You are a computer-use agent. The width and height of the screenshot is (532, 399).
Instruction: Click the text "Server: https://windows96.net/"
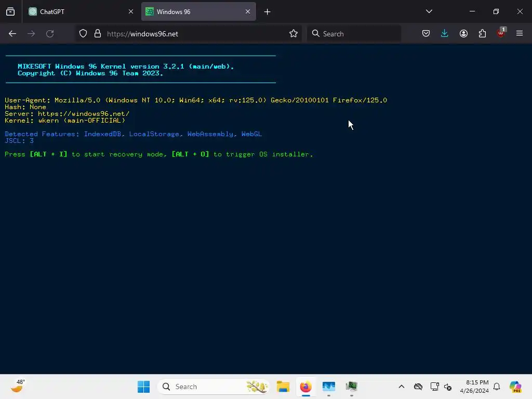67,114
